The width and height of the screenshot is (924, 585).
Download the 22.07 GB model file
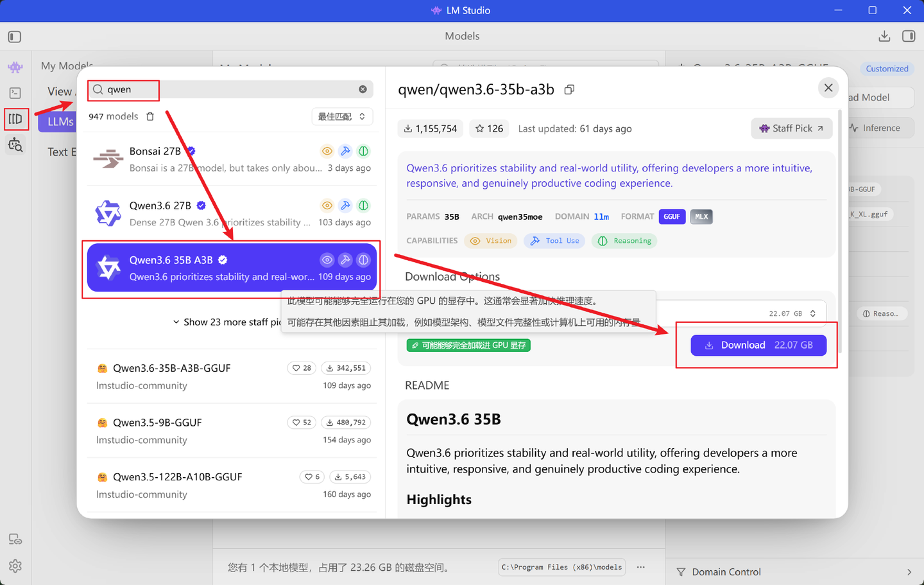click(x=758, y=345)
